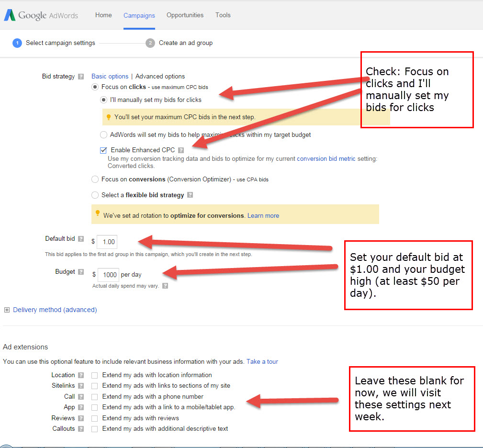Click the Take a tour link
Viewport: 483px width, 448px height.
262,362
